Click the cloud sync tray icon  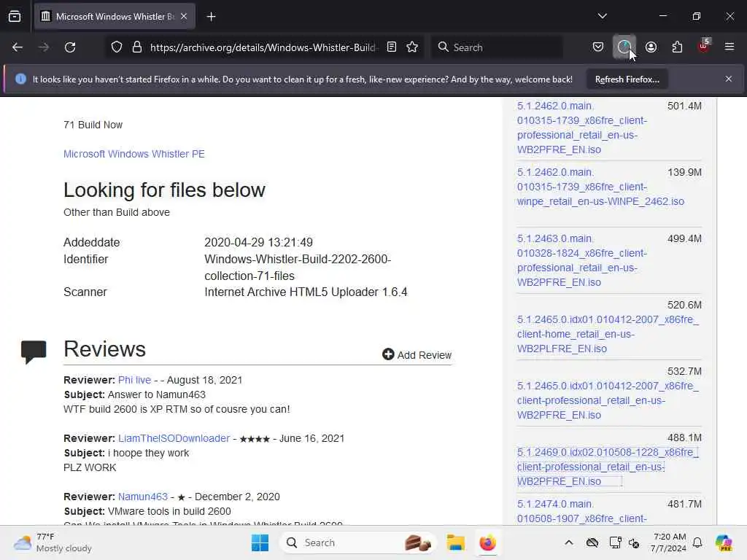(x=592, y=542)
